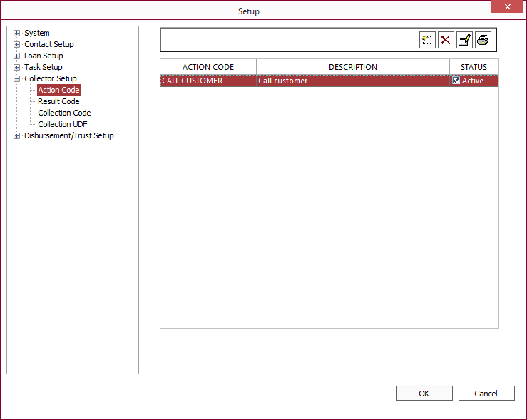Expand the Task Setup node
The height and width of the screenshot is (420, 527).
point(16,67)
